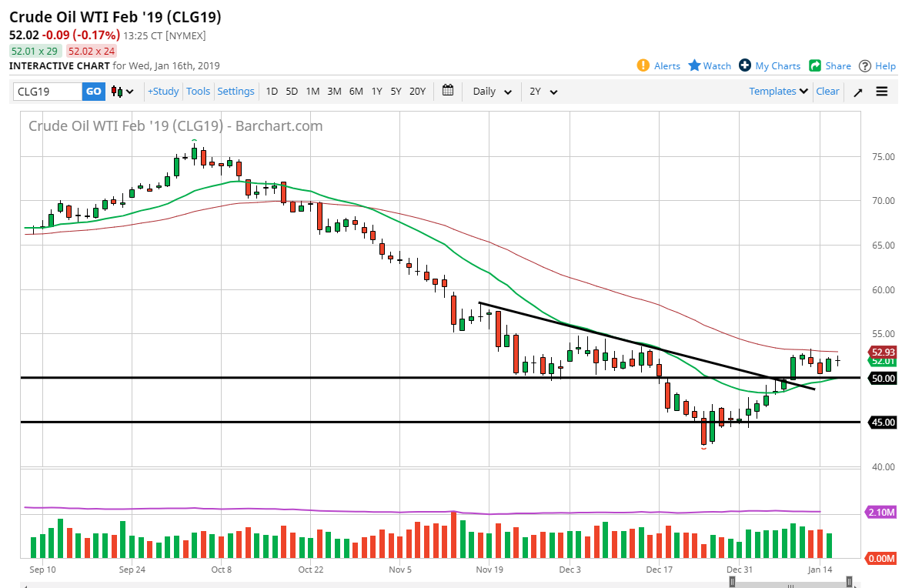Open the Help question mark icon

point(864,65)
